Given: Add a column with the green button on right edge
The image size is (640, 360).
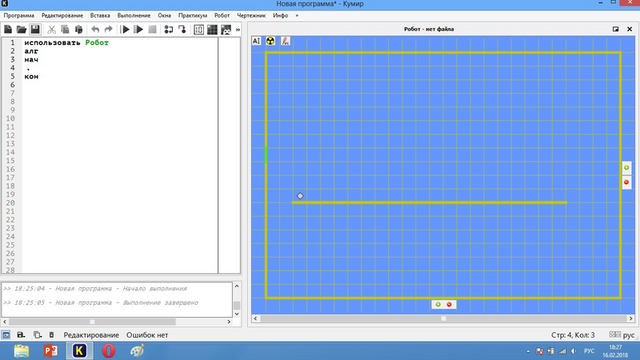Looking at the screenshot, I should 627,167.
